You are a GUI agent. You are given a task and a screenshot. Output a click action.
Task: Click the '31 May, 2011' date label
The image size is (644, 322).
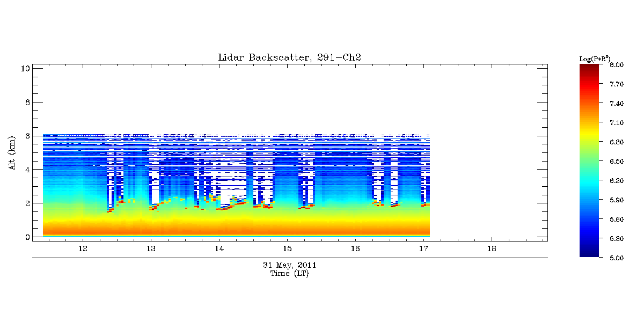pos(289,265)
